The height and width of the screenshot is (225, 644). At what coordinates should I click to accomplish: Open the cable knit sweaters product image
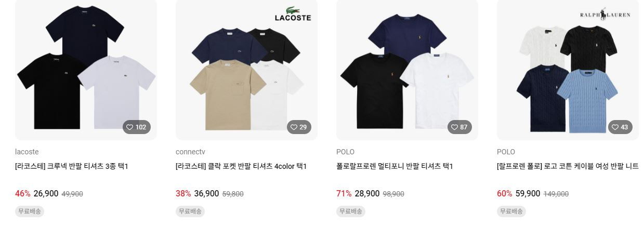(568, 69)
